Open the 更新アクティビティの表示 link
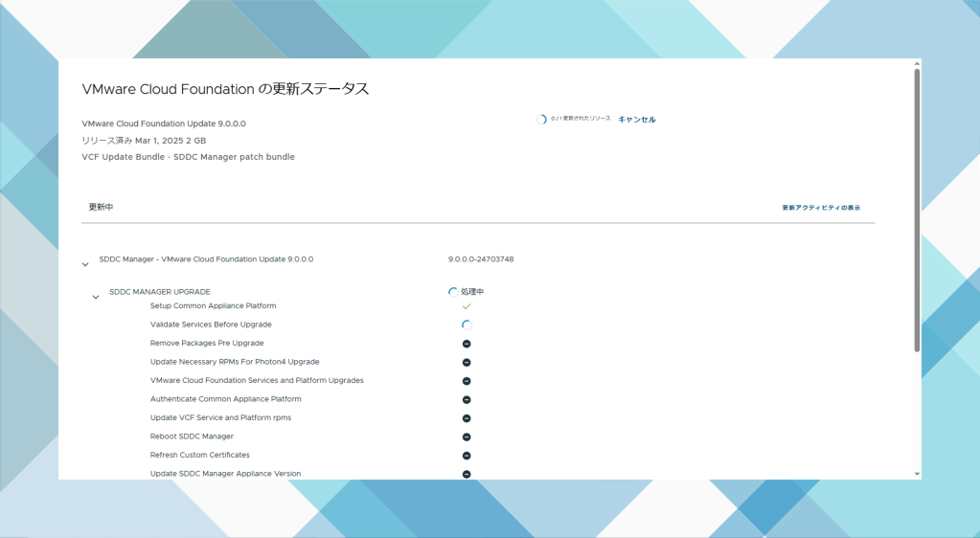The height and width of the screenshot is (538, 980). [x=821, y=208]
